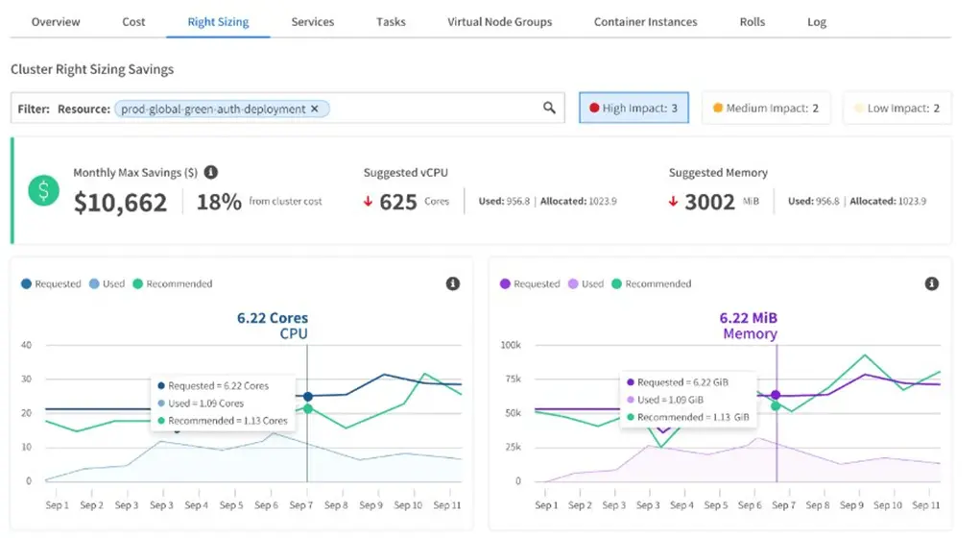980x538 pixels.
Task: Click Recommended = 1.13 Cores tooltip row
Action: 223,421
